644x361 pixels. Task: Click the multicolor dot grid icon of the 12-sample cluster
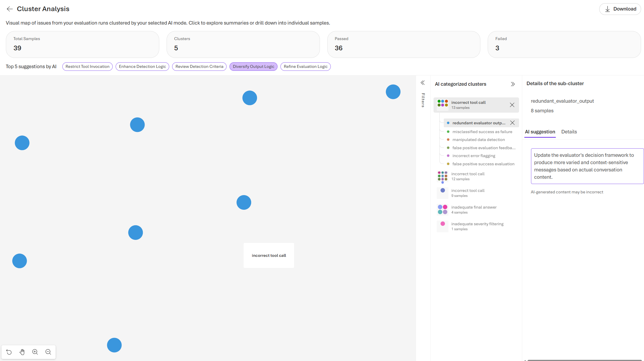tap(443, 176)
